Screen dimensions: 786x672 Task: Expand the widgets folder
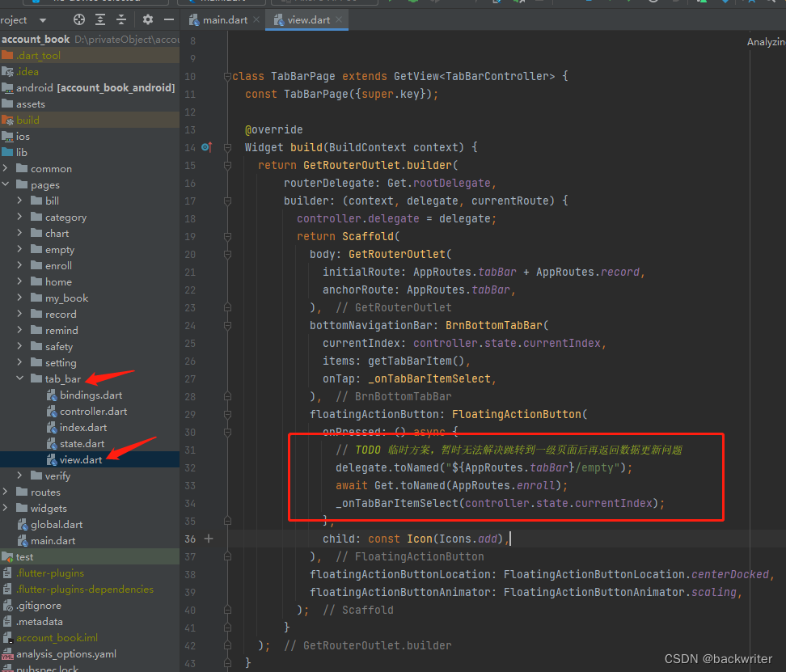[x=6, y=508]
